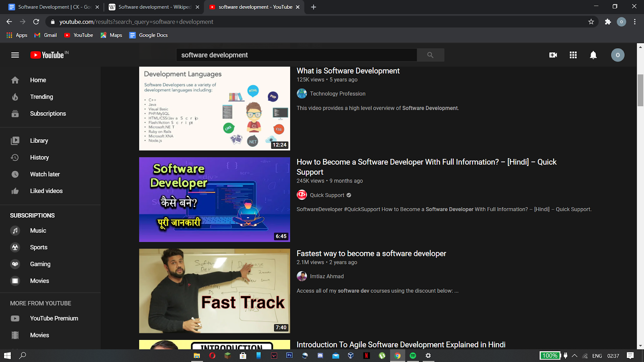The width and height of the screenshot is (644, 362).
Task: Close the Software development Wikipedia tab
Action: (197, 7)
